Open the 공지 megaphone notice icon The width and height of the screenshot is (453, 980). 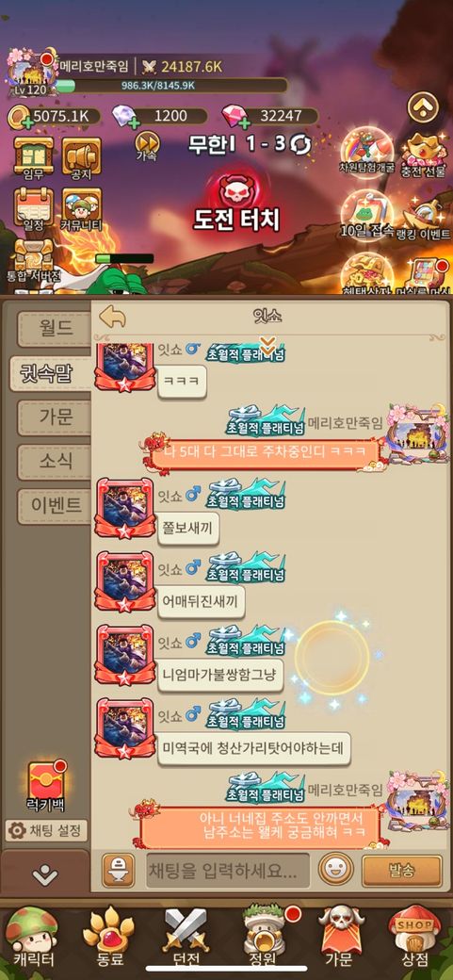tap(82, 156)
